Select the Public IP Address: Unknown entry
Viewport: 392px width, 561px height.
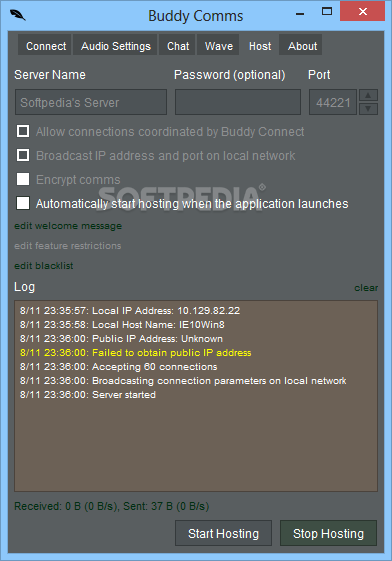(121, 338)
